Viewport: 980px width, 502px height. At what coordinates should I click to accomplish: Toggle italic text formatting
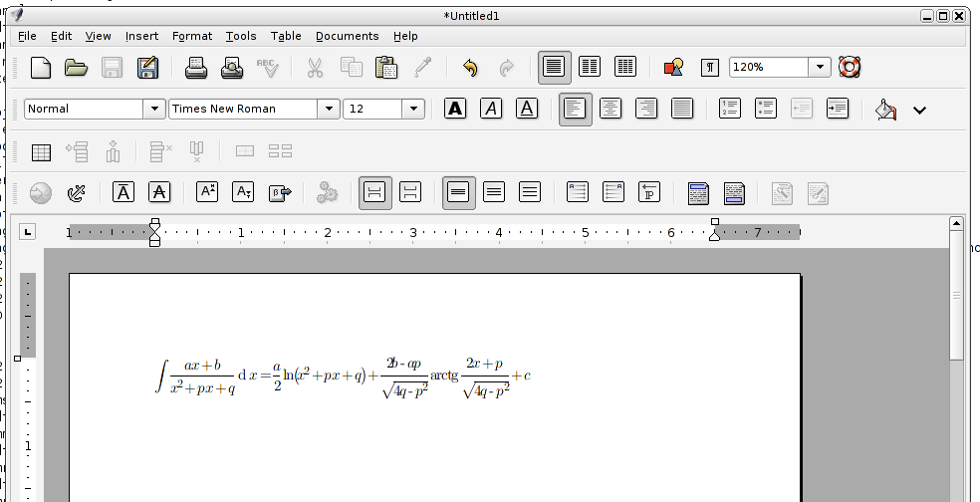tap(491, 109)
